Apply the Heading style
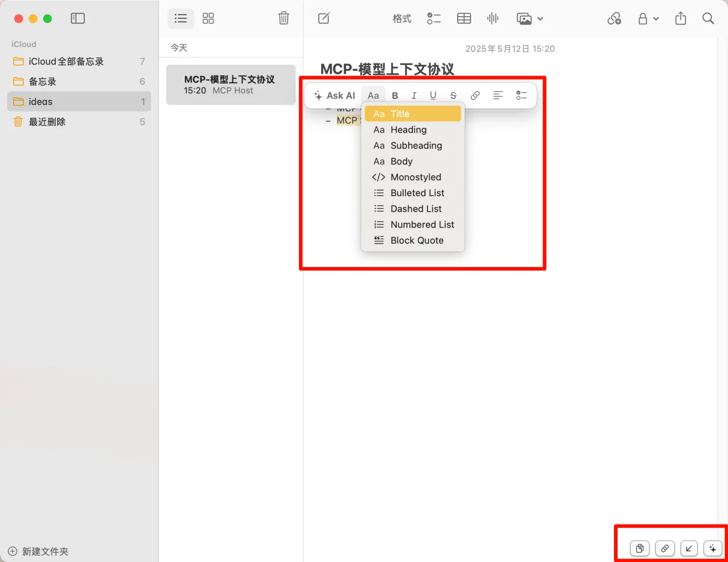The width and height of the screenshot is (728, 562). [413, 130]
